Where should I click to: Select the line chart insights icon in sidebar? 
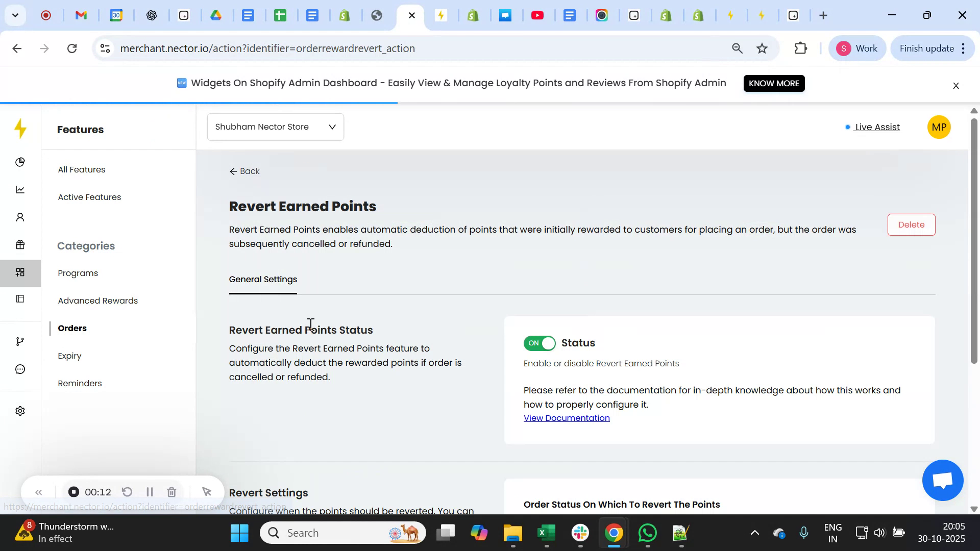pos(20,189)
